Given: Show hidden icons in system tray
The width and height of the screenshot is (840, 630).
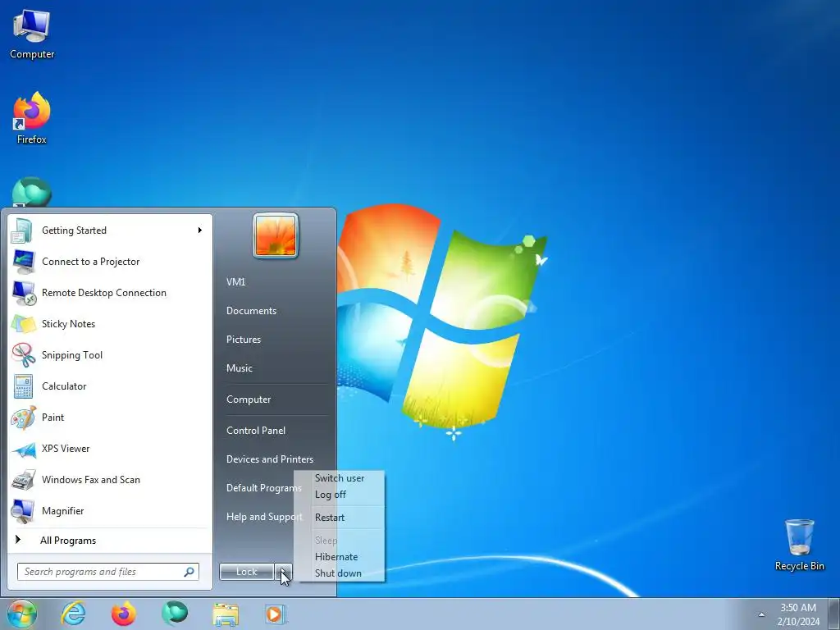Looking at the screenshot, I should [x=761, y=614].
